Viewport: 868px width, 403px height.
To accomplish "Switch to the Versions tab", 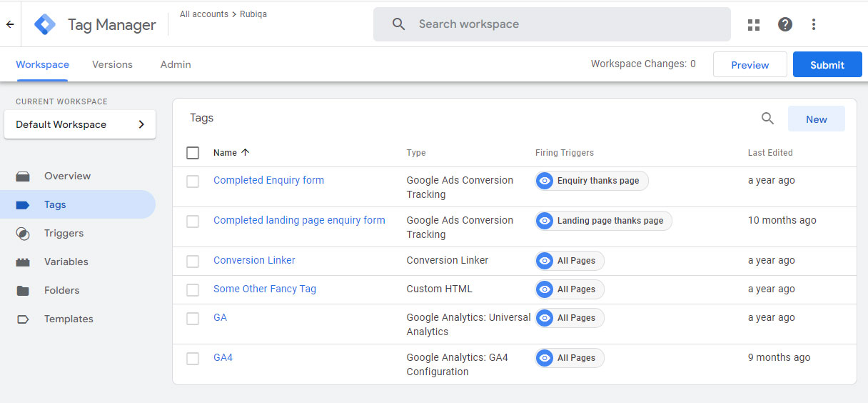I will [x=112, y=64].
